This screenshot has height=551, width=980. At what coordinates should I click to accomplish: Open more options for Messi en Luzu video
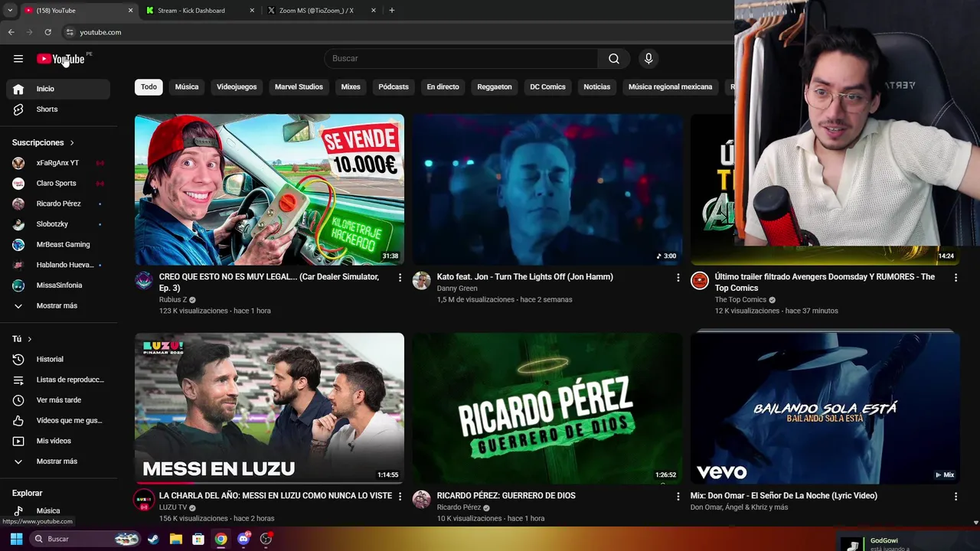(400, 497)
